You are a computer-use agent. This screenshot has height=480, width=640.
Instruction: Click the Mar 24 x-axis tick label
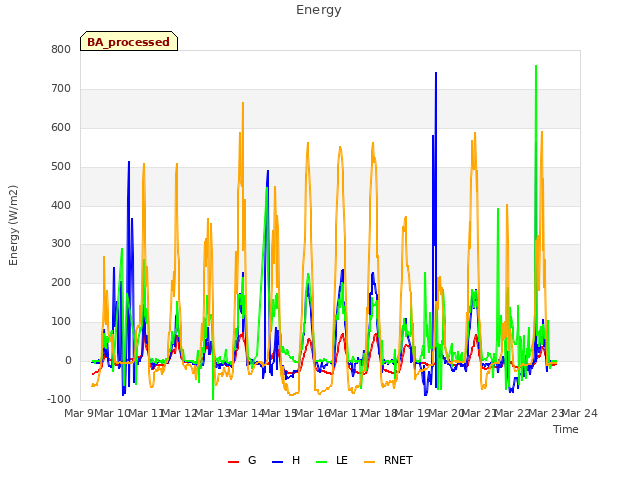click(580, 413)
